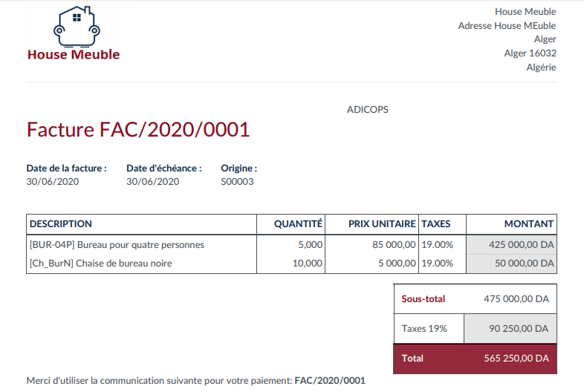Click the Taxes 19% row label
Viewport: 584px width, 392px height.
424,328
